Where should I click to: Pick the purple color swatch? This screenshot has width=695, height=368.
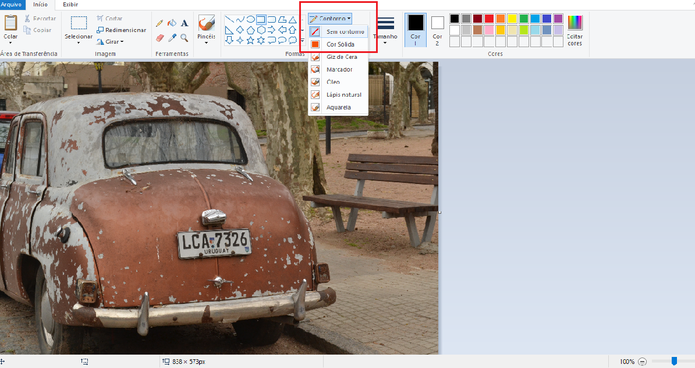[x=558, y=19]
